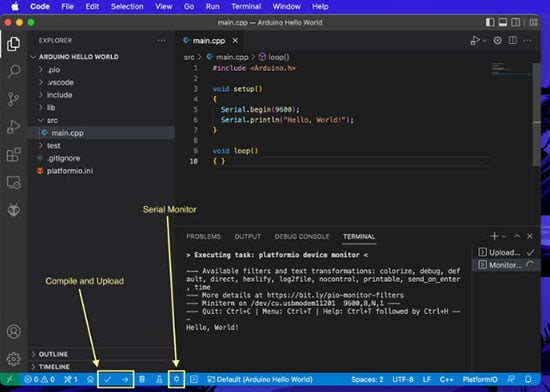Open editor More Actions ellipsis

point(528,41)
